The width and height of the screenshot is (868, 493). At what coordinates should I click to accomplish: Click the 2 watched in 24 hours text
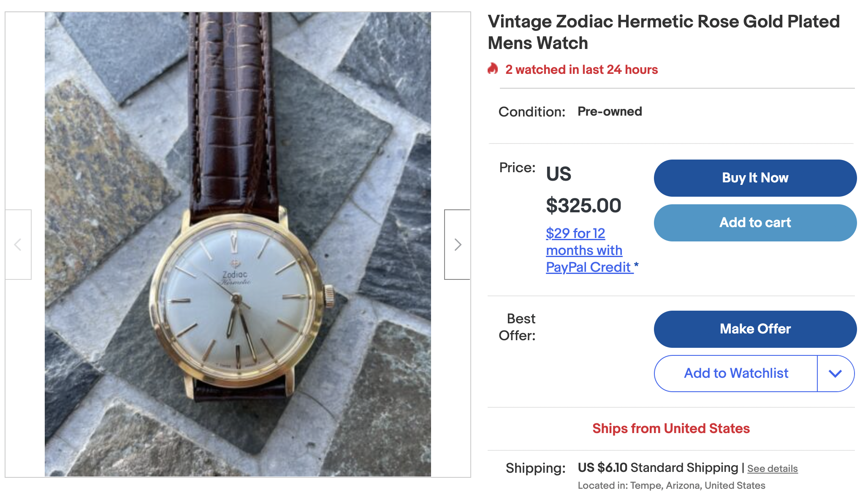581,70
